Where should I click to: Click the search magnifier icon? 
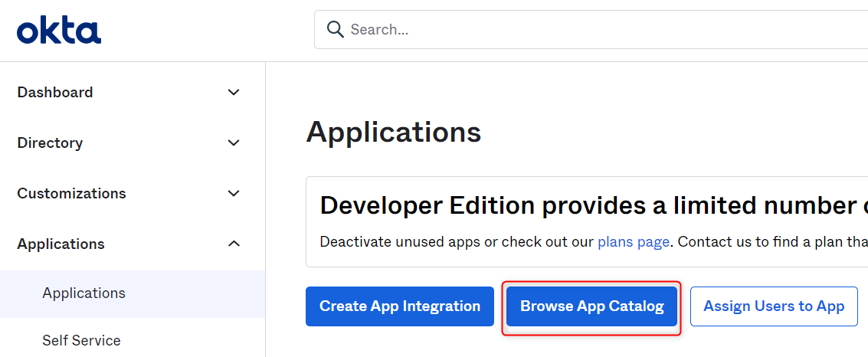(336, 29)
